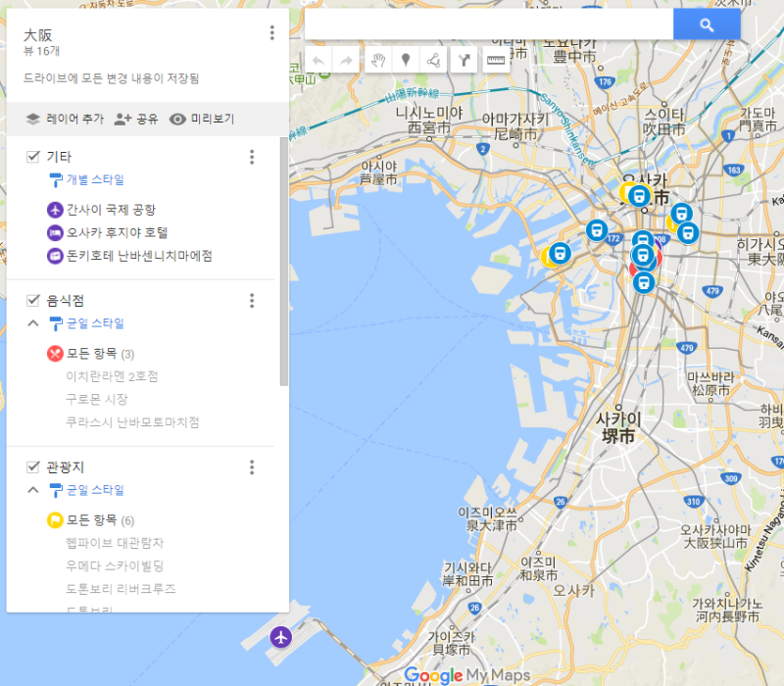The width and height of the screenshot is (784, 686).
Task: Select the measure distance ruler tool
Action: pyautogui.click(x=496, y=61)
